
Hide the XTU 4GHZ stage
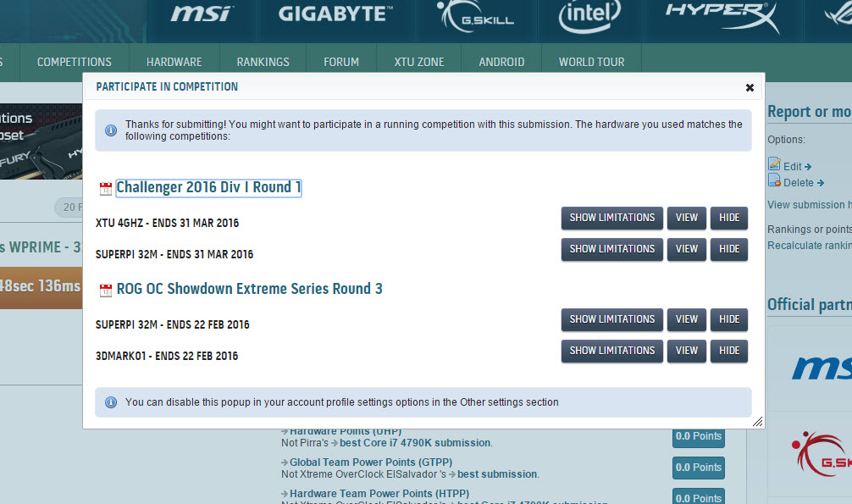coord(728,218)
